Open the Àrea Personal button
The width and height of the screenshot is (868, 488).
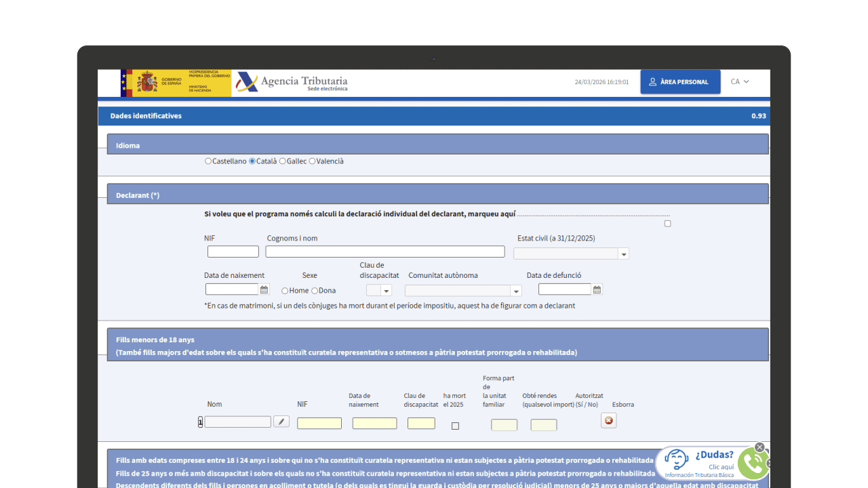click(679, 82)
